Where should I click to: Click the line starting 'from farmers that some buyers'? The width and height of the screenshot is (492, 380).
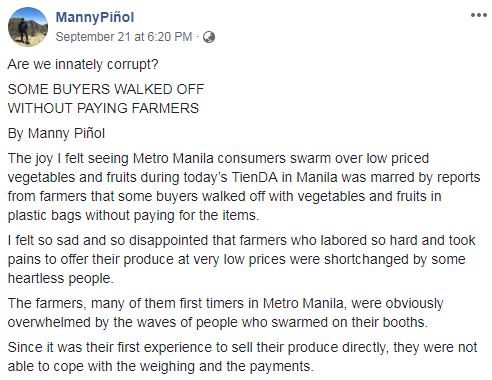[x=225, y=196]
